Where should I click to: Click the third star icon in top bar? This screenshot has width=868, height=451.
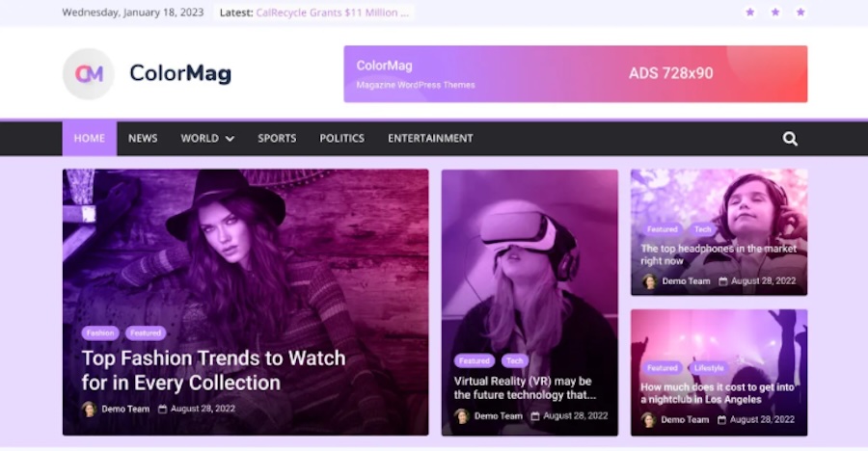click(800, 13)
